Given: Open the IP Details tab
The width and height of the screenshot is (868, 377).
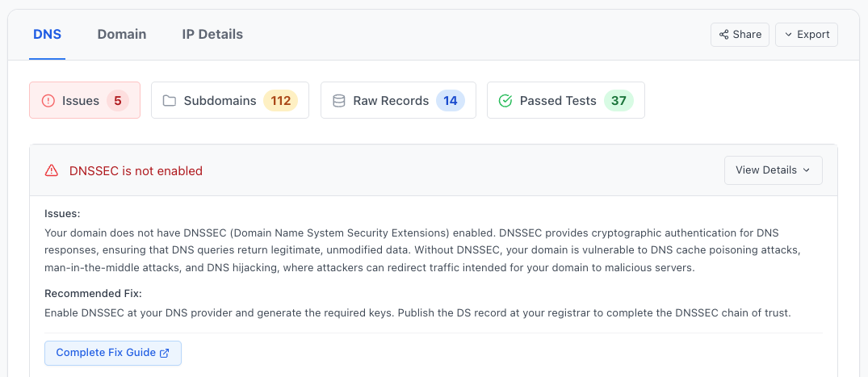Looking at the screenshot, I should click(x=212, y=35).
